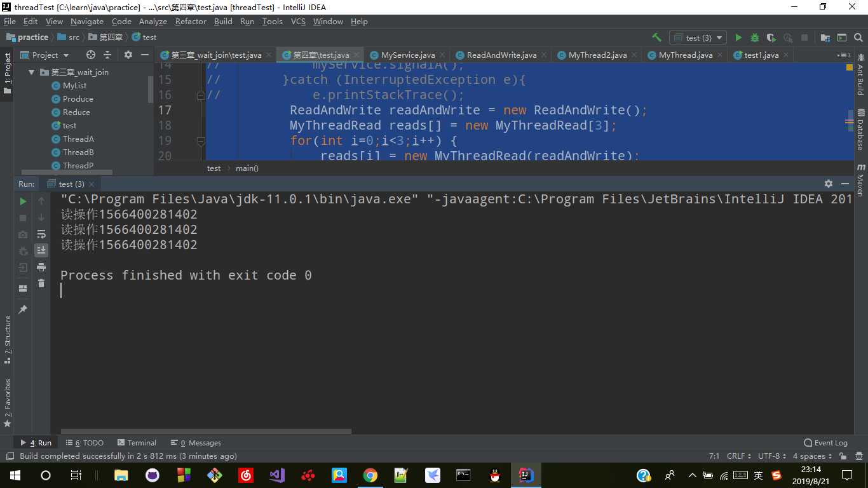Toggle code folding at line 16
868x488 pixels.
coord(201,95)
